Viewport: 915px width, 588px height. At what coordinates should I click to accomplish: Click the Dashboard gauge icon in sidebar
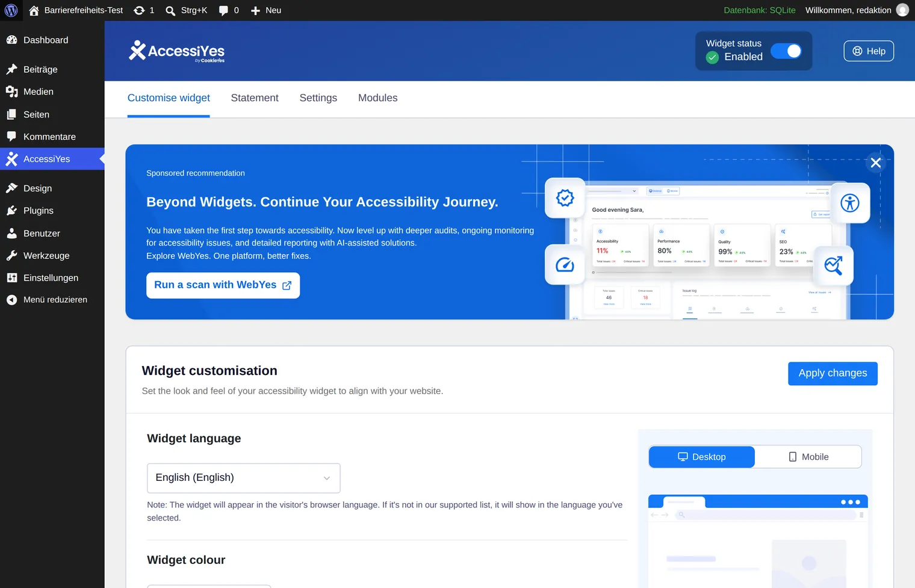pos(11,40)
